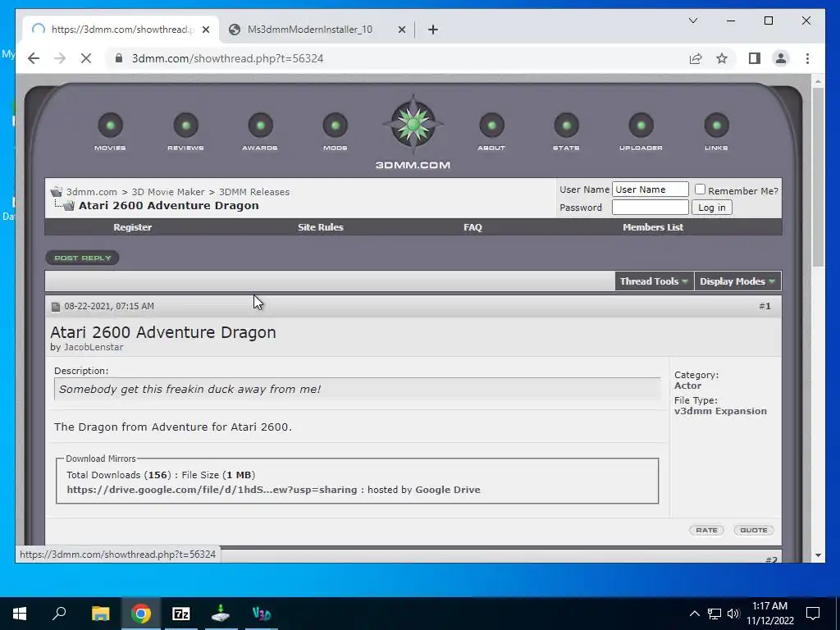Follow the 3dmm.com breadcrumb link
The height and width of the screenshot is (630, 840).
[92, 192]
